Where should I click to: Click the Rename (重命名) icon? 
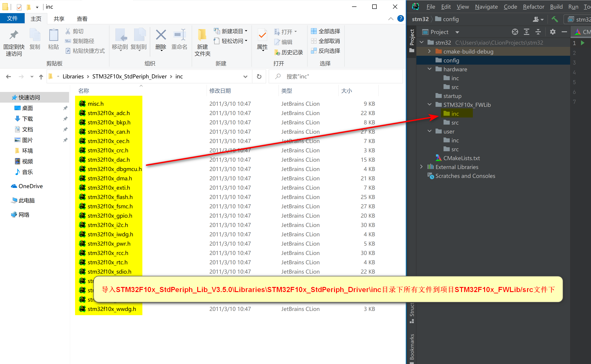point(179,35)
